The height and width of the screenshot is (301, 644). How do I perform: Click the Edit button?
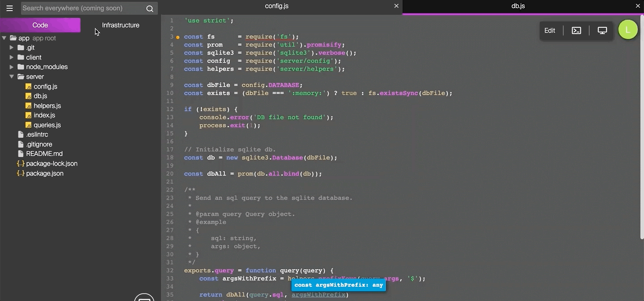click(550, 30)
